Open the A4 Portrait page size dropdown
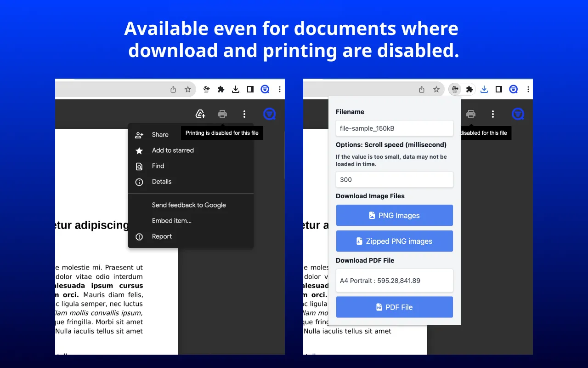Viewport: 588px width, 368px height. [394, 281]
